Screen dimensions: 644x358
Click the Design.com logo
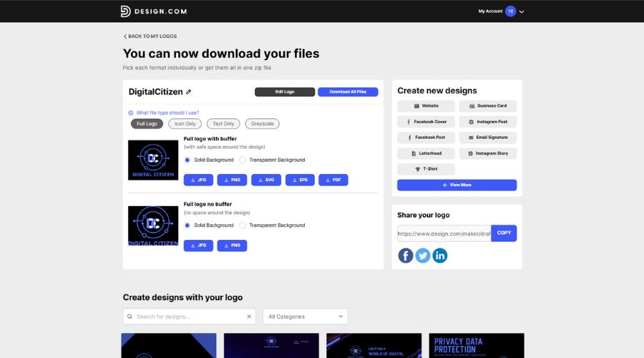154,11
